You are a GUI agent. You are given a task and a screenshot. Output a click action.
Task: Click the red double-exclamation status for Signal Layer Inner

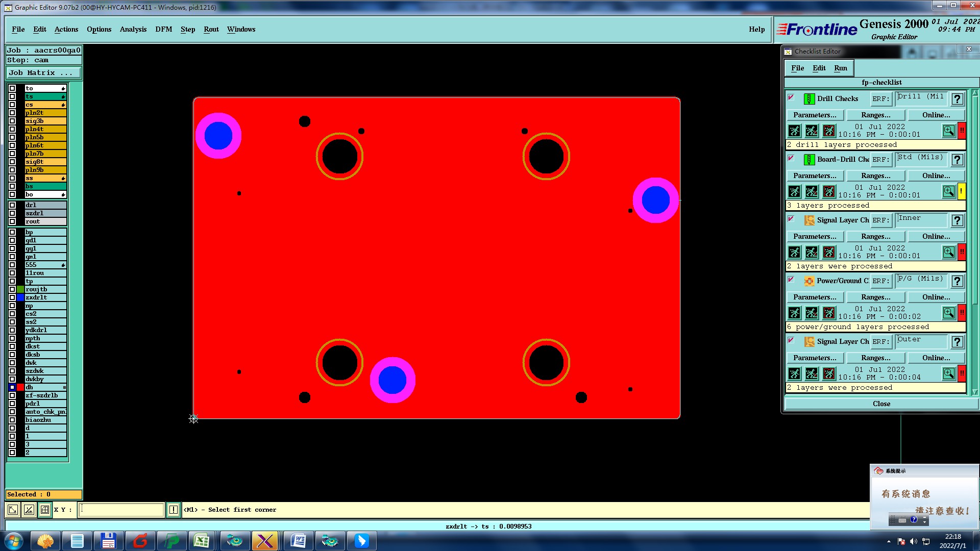tap(962, 252)
